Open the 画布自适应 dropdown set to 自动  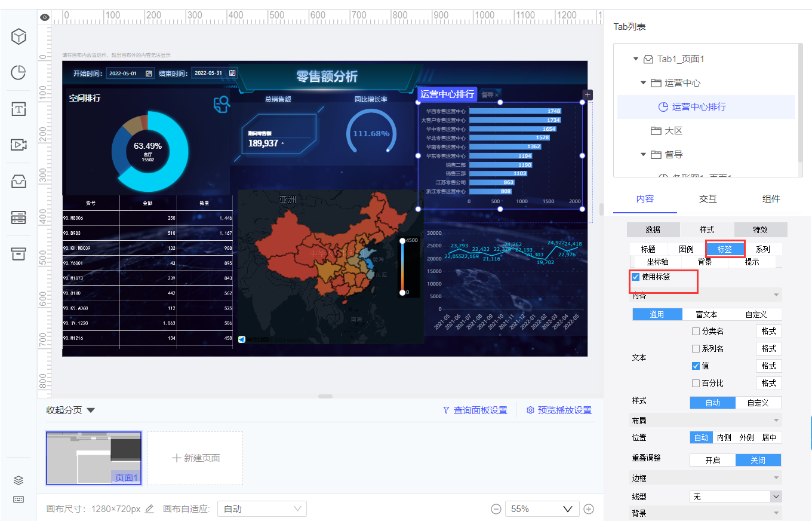coord(262,509)
